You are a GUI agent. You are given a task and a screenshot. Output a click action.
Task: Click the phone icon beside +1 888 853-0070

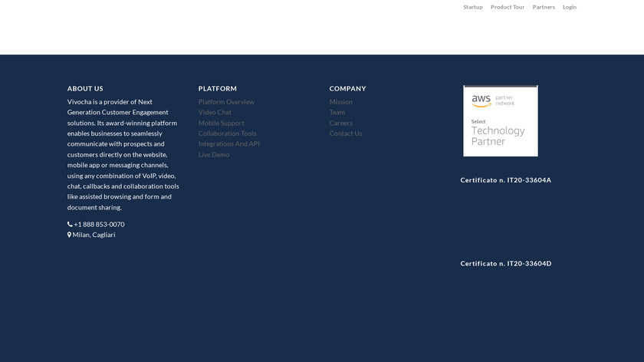point(70,225)
